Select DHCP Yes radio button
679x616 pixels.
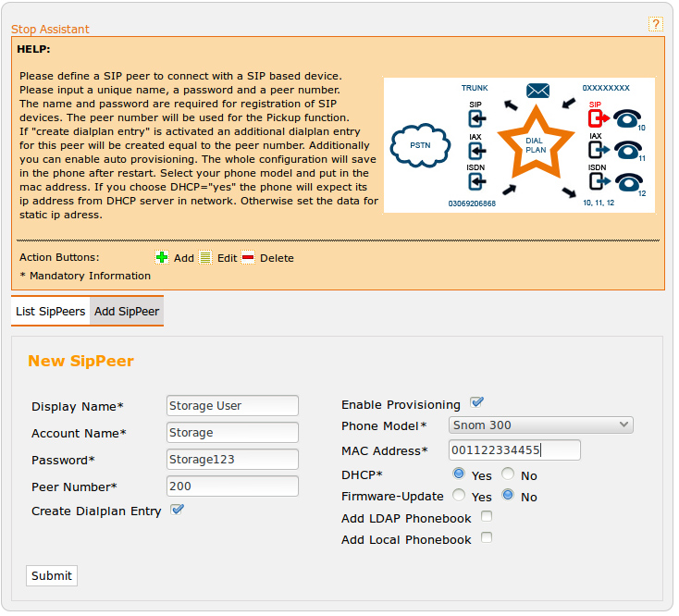[x=459, y=474]
